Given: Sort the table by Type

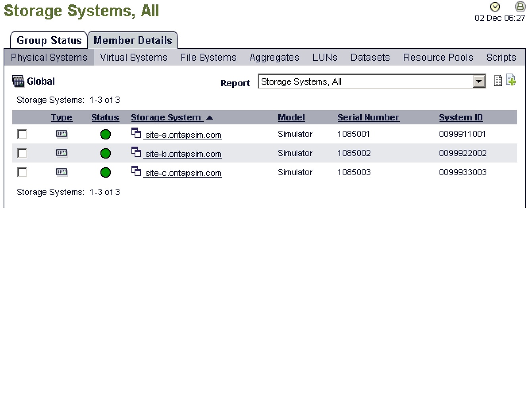Looking at the screenshot, I should point(62,118).
